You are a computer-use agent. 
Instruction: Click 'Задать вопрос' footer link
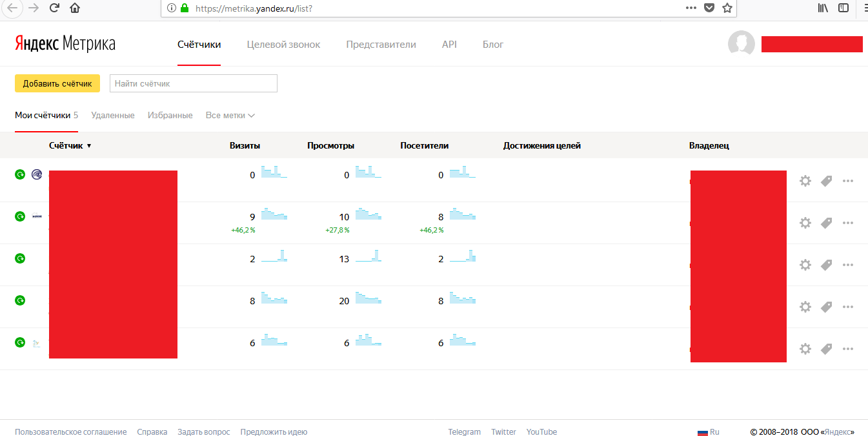(x=204, y=431)
